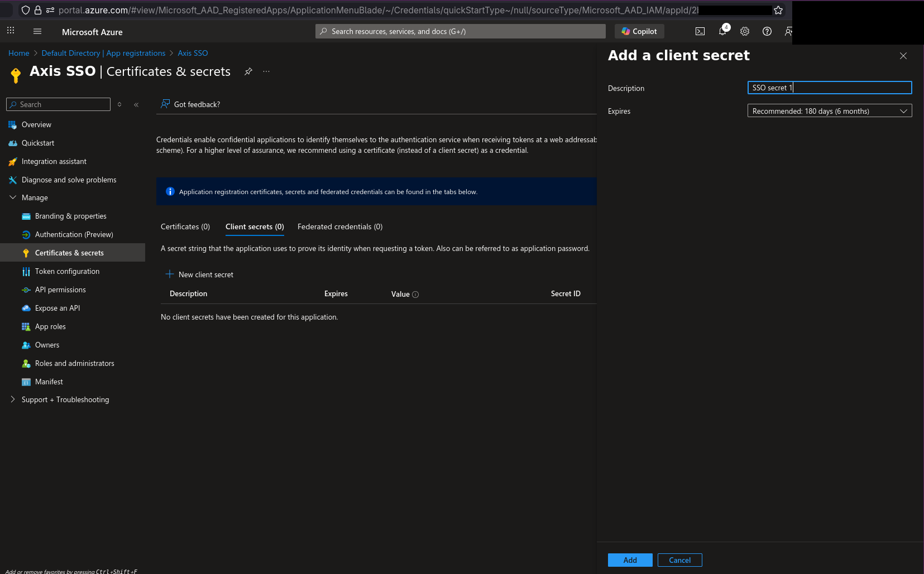Screen dimensions: 924x574
Task: Toggle the portal hamburger menu
Action: (37, 31)
